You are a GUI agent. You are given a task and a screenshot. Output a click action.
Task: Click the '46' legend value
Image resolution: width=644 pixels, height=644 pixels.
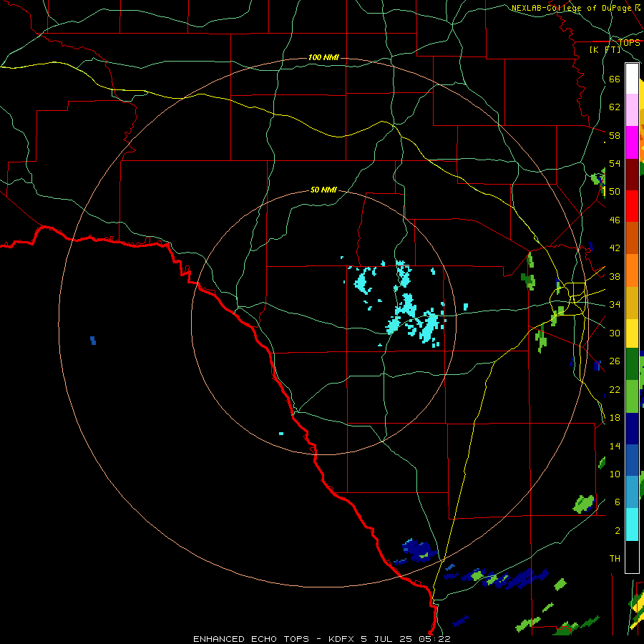(615, 220)
